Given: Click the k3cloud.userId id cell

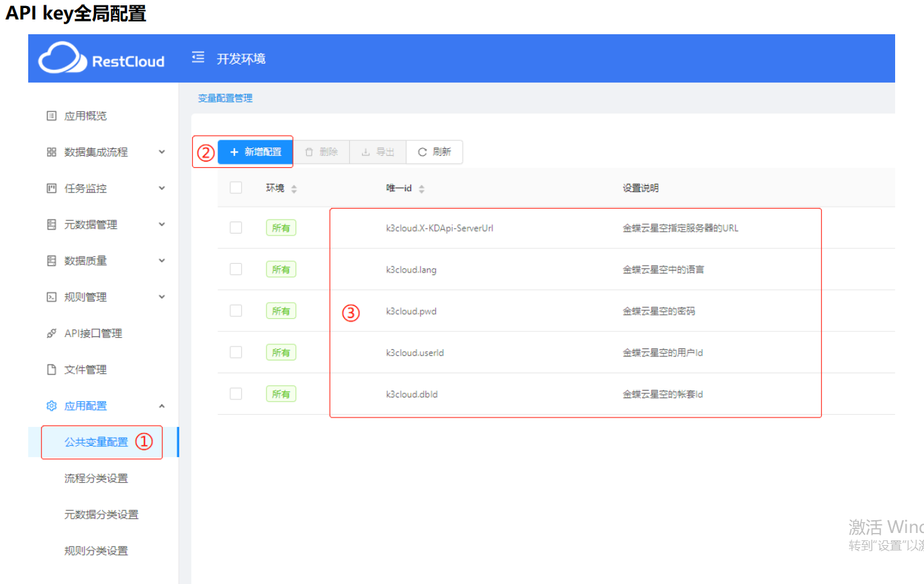Looking at the screenshot, I should coord(415,353).
